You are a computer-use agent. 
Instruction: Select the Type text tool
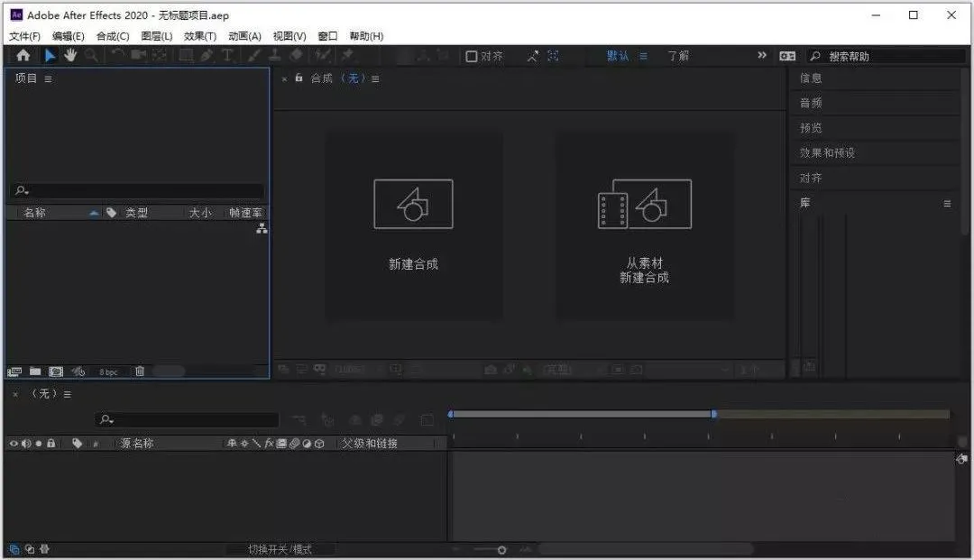coord(227,56)
